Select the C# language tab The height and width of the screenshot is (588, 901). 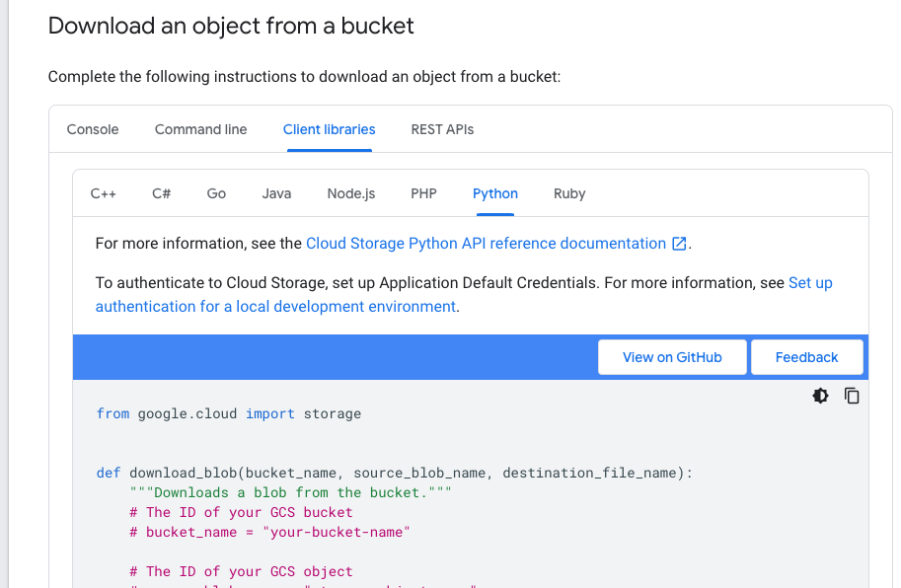(x=162, y=194)
